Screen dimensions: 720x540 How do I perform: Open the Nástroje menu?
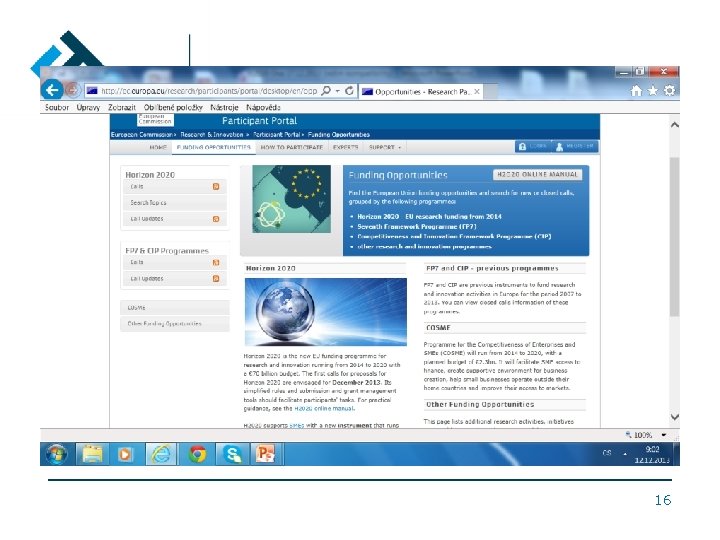tap(224, 107)
